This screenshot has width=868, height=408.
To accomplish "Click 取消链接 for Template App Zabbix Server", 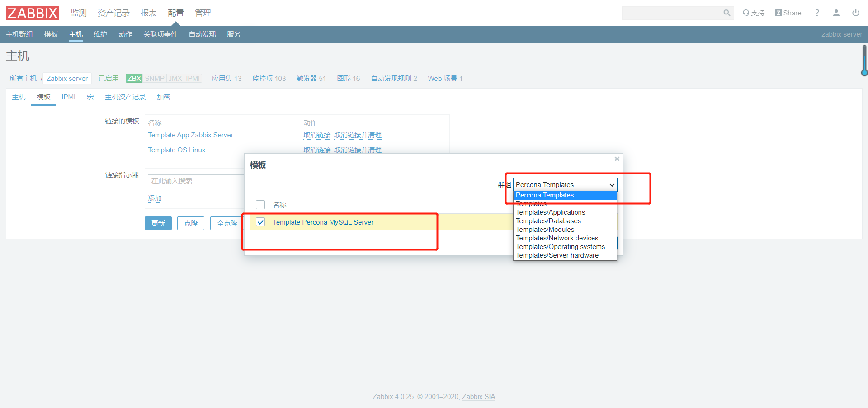I will tap(317, 135).
